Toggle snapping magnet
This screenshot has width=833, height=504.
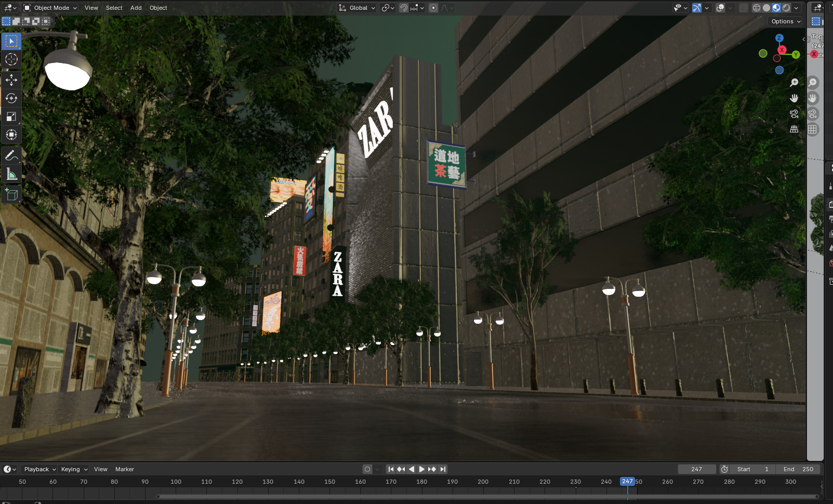[403, 8]
